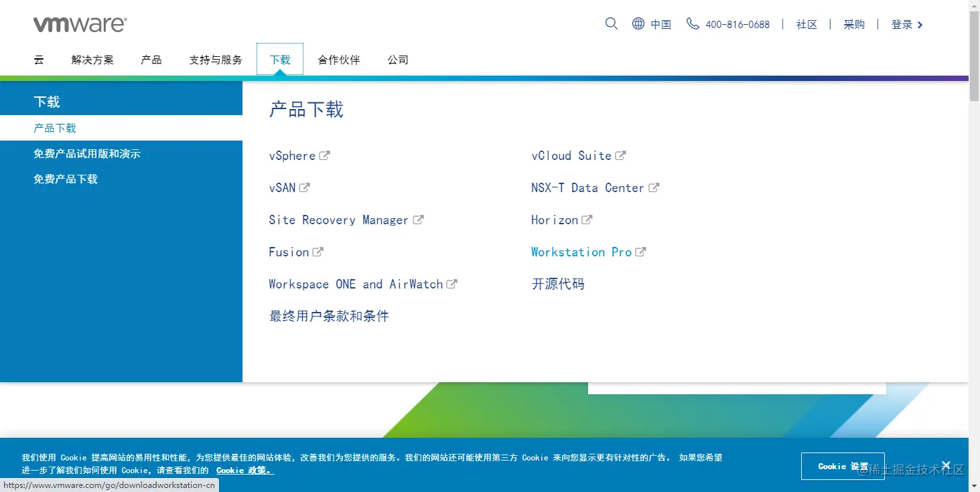Click external-link icon beside vSphere

(324, 155)
